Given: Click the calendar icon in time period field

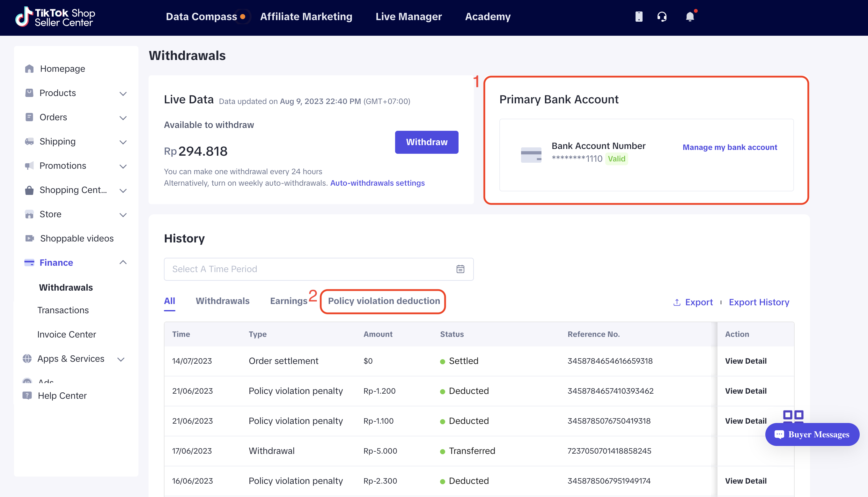Looking at the screenshot, I should (460, 269).
